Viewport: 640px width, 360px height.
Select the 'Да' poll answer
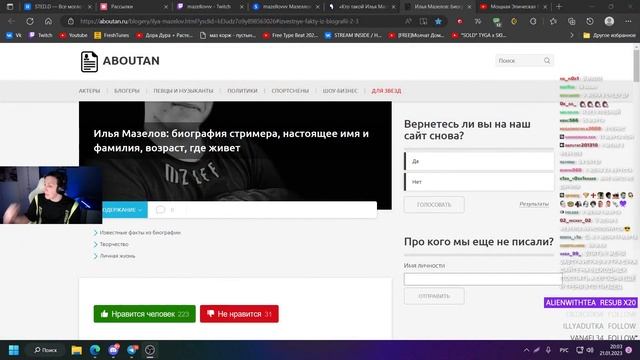coord(479,161)
